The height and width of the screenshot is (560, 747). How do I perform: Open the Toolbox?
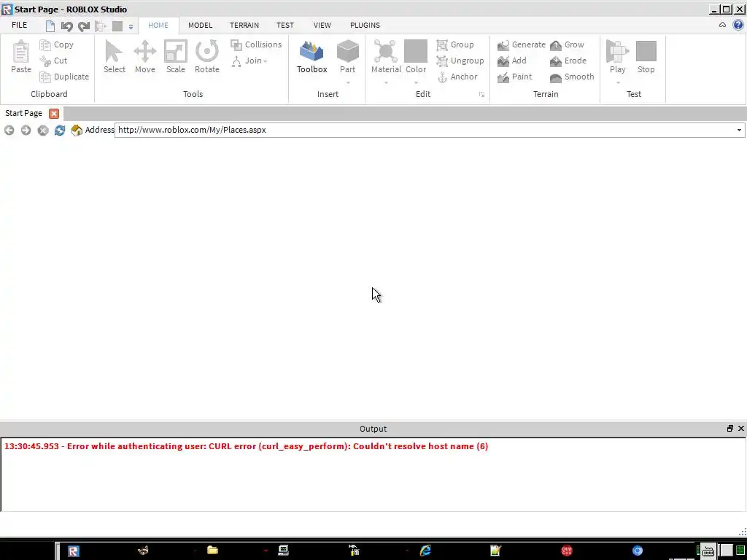click(312, 57)
